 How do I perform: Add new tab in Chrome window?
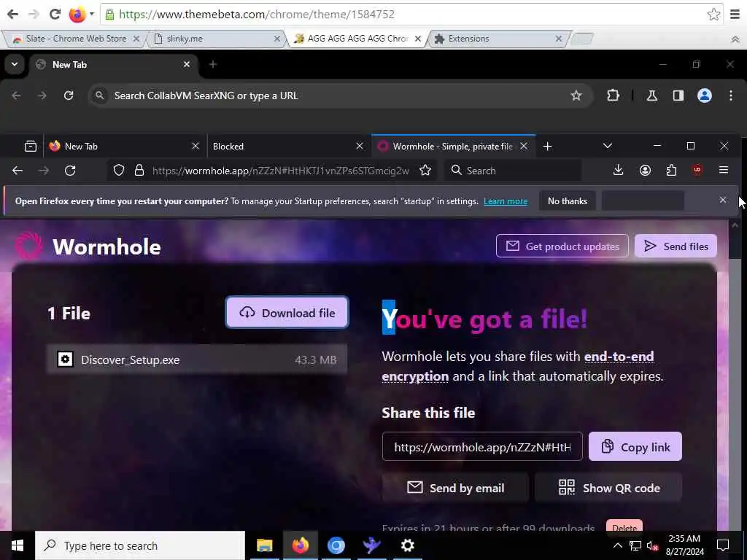pos(213,64)
